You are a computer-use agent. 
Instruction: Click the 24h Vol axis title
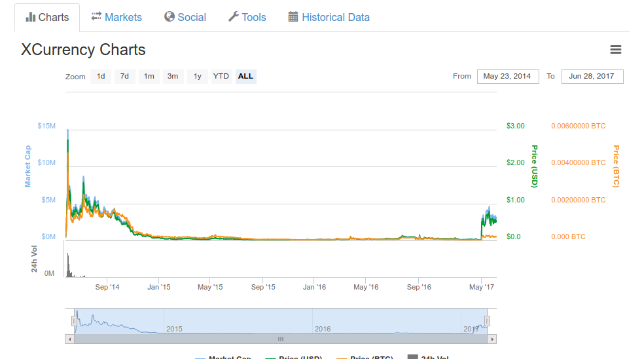(34, 259)
